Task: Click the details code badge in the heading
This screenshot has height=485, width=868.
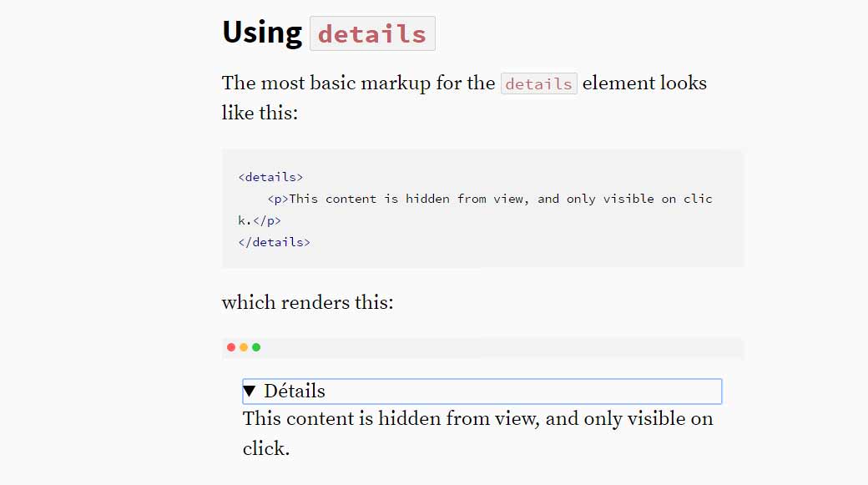Action: [x=372, y=33]
